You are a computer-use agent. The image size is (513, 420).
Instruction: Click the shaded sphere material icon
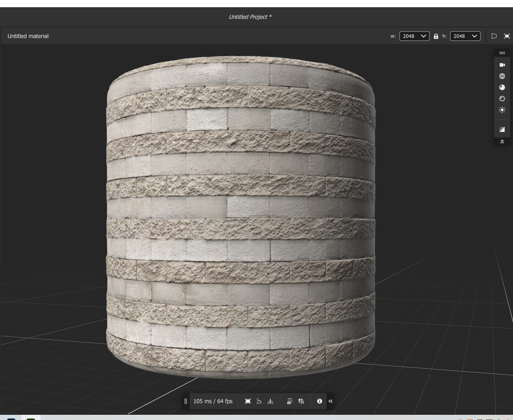(x=502, y=87)
